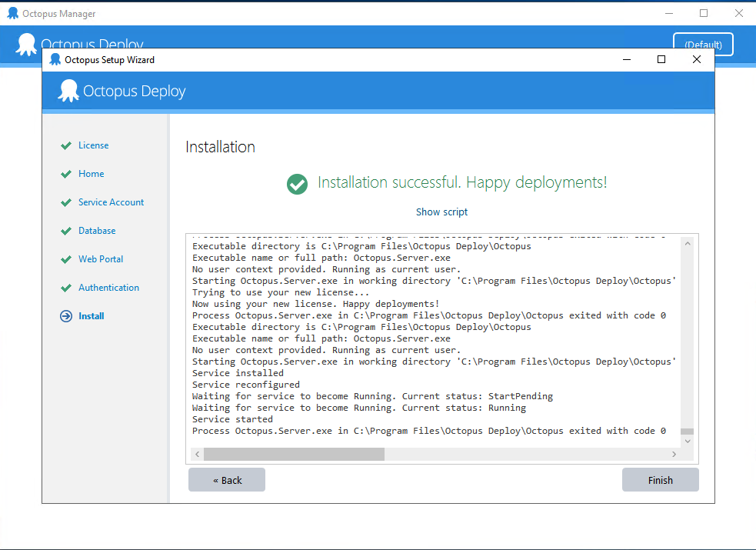Viewport: 756px width, 550px height.
Task: Maximize the Octopus Setup Wizard window
Action: [661, 59]
